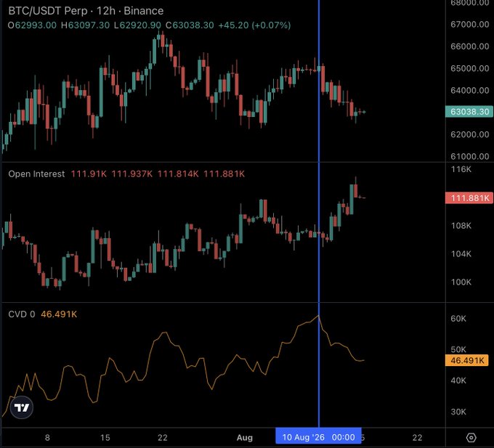Select the CVD 0 indicator label
This screenshot has width=494, height=448.
pyautogui.click(x=21, y=314)
